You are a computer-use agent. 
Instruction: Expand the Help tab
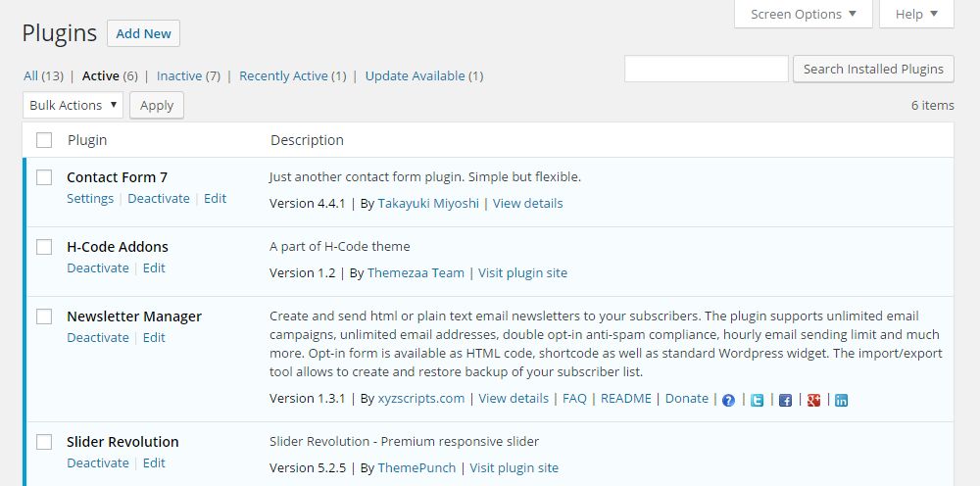(x=916, y=14)
